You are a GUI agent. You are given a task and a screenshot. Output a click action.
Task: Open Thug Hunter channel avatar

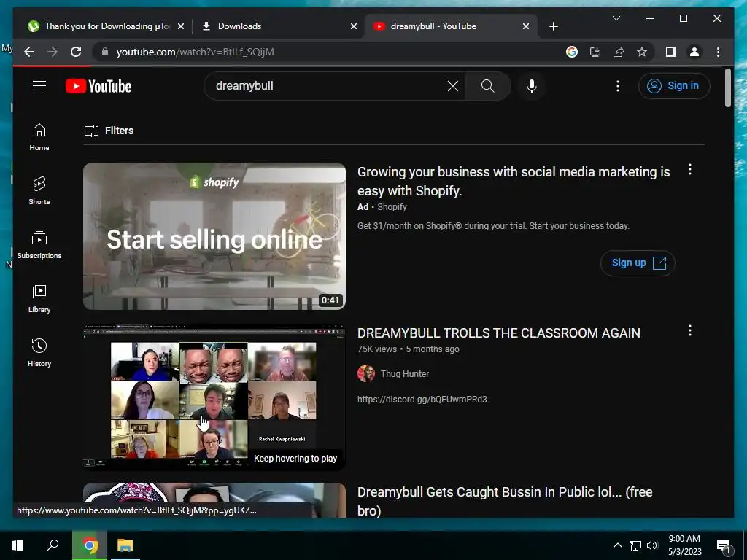click(x=366, y=374)
